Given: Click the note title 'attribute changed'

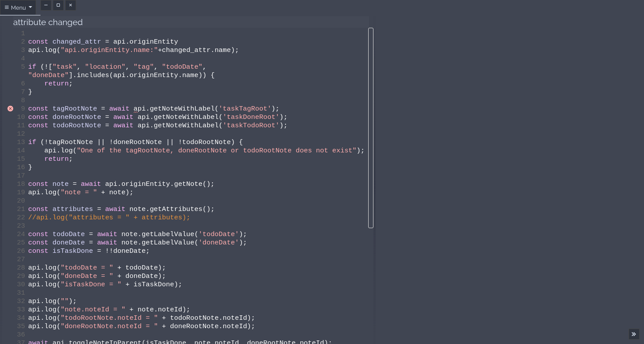Looking at the screenshot, I should coord(48,22).
